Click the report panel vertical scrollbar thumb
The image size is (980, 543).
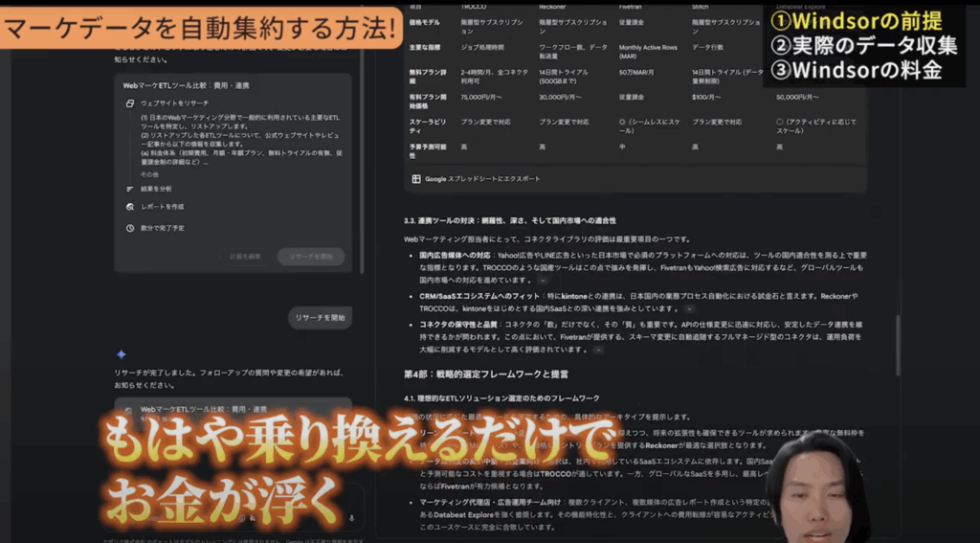[897, 345]
